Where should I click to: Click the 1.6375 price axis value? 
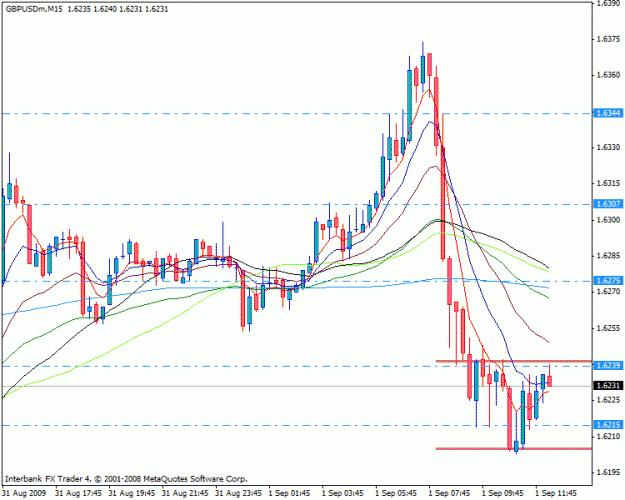(x=608, y=39)
